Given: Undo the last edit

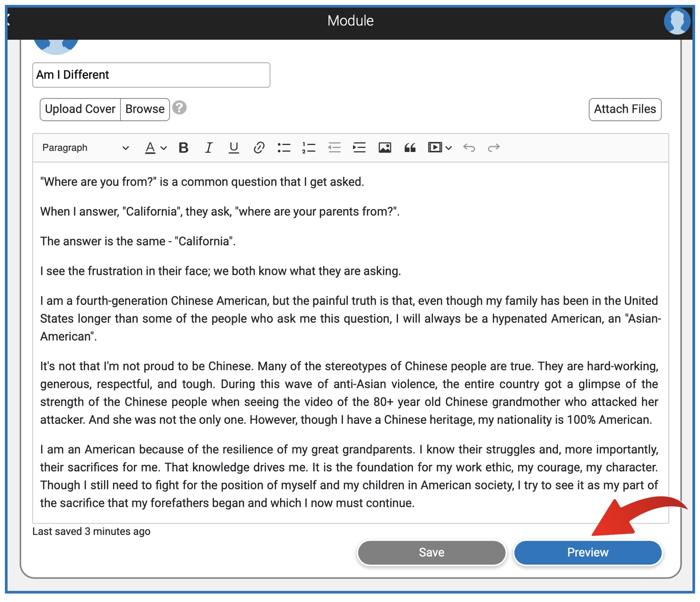Looking at the screenshot, I should pos(469,148).
